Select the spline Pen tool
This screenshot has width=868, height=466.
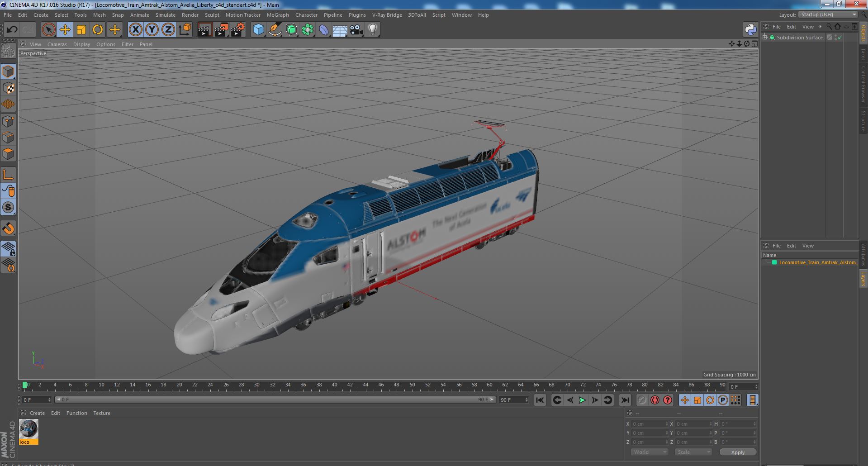275,30
